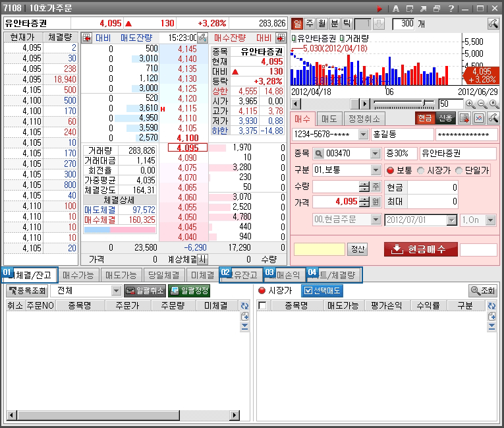Viewport: 504px width, 428px height.
Task: Click the cascade-windows icon in title bar
Action: [437, 9]
